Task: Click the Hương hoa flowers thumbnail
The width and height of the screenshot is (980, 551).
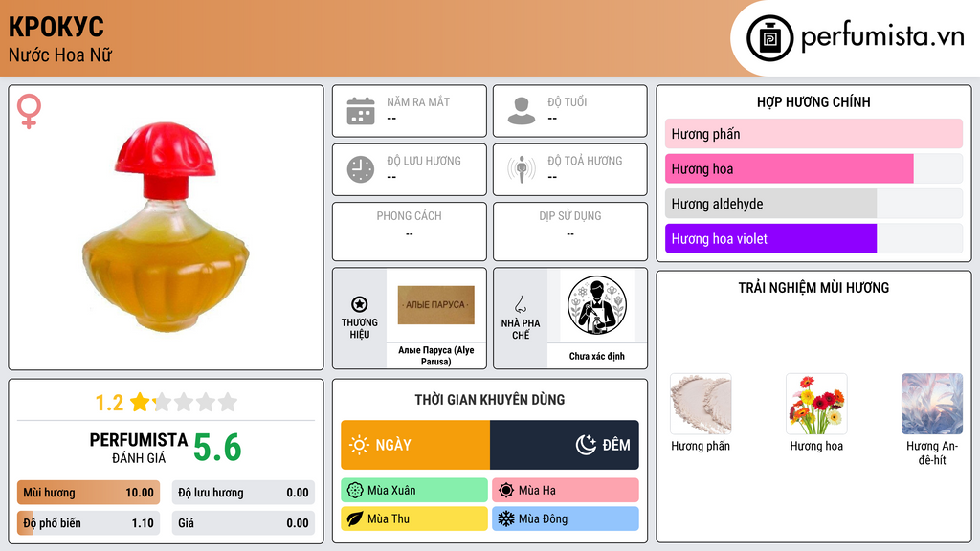Action: (x=816, y=404)
